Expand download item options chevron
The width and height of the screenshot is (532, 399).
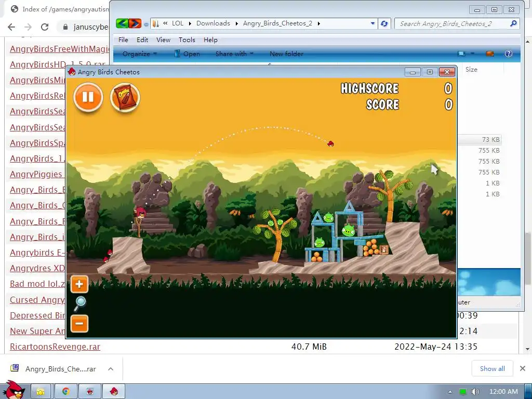(111, 369)
